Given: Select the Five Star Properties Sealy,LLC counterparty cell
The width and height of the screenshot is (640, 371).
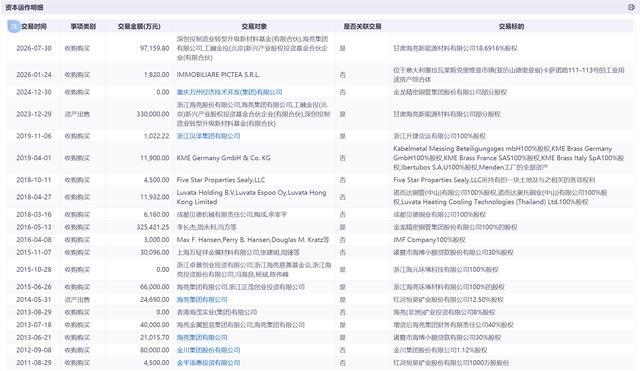Looking at the screenshot, I should 221,180.
